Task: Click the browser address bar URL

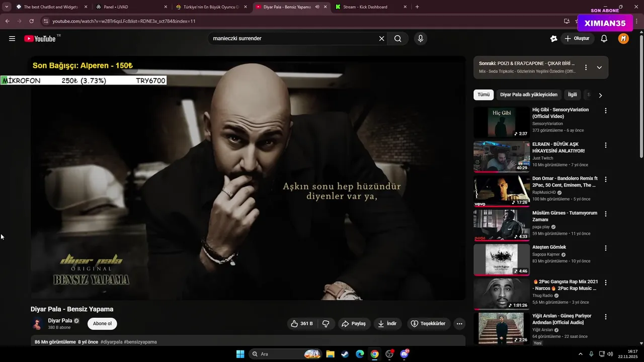Action: pyautogui.click(x=124, y=21)
